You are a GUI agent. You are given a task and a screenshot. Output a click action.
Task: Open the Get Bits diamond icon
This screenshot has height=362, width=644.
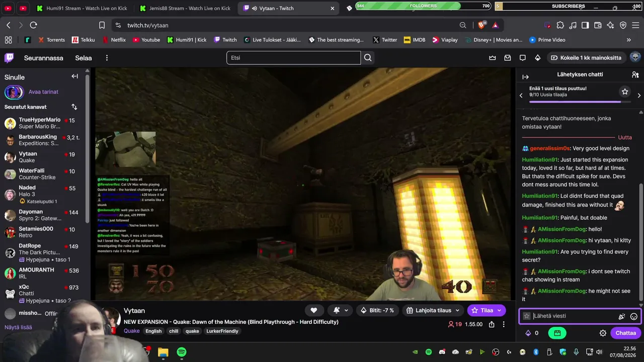538,58
